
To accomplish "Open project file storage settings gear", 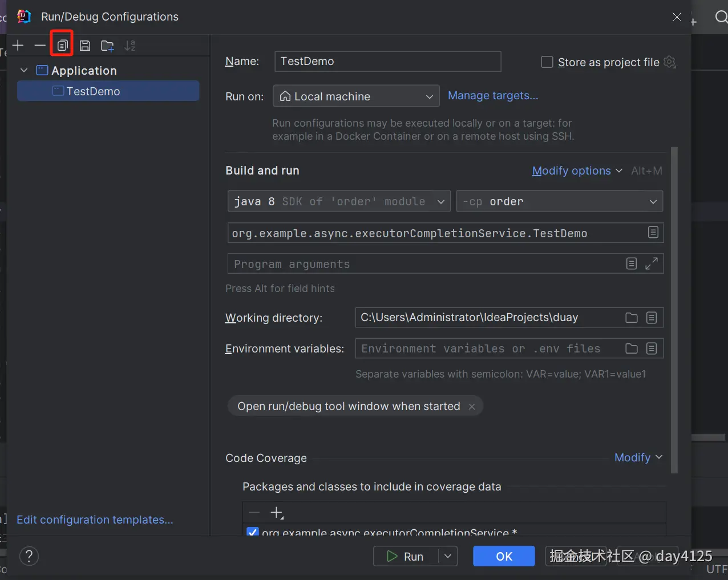I will click(x=670, y=62).
